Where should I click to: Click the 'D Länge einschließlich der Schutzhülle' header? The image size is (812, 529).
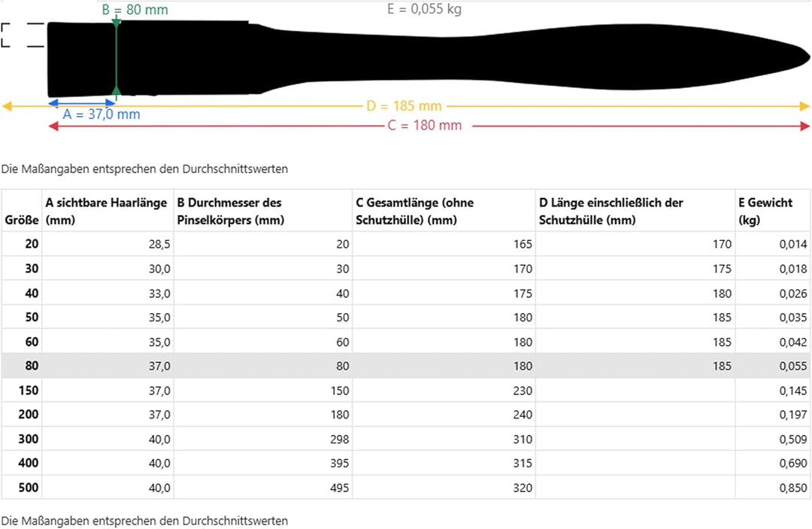(635, 211)
